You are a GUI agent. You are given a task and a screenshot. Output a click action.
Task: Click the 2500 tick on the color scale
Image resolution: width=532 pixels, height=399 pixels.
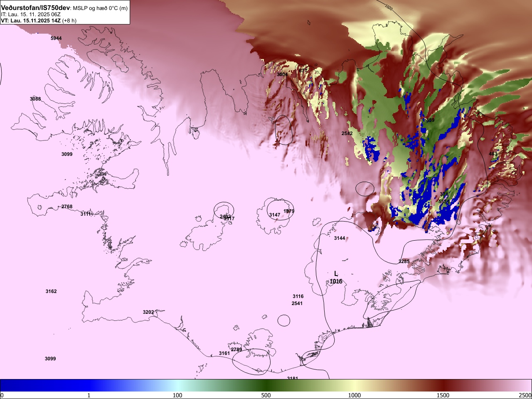(525, 395)
